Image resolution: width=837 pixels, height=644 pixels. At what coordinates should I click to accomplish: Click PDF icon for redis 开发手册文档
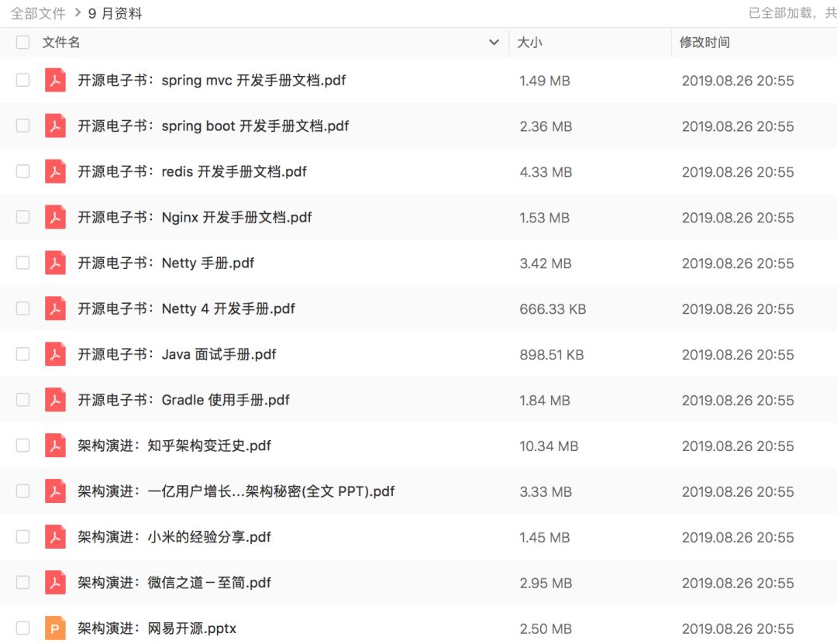coord(55,171)
